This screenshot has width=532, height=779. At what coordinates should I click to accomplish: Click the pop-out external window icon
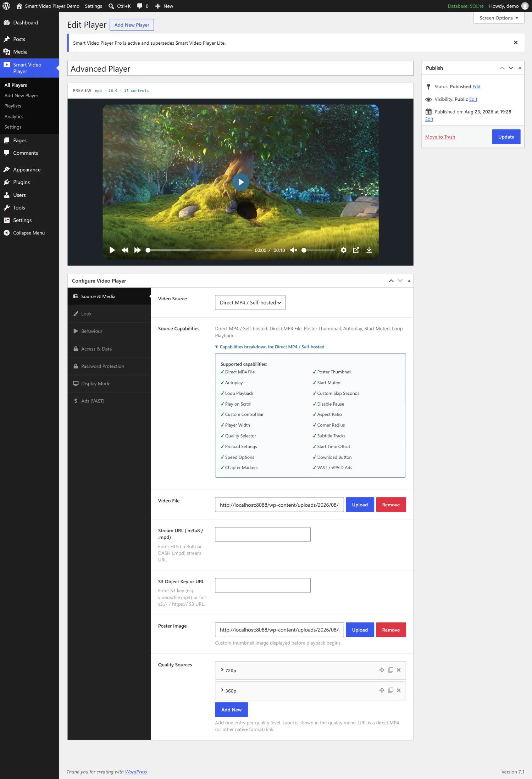[x=356, y=250]
